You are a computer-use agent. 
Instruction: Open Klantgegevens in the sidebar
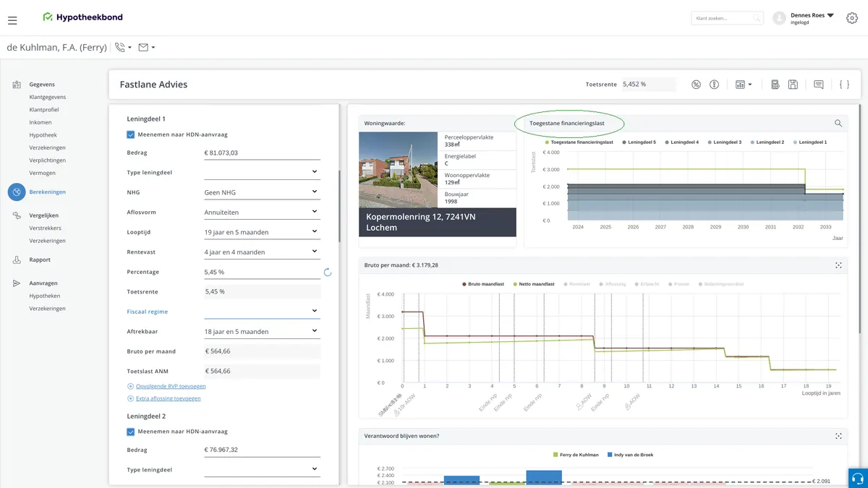pyautogui.click(x=48, y=97)
